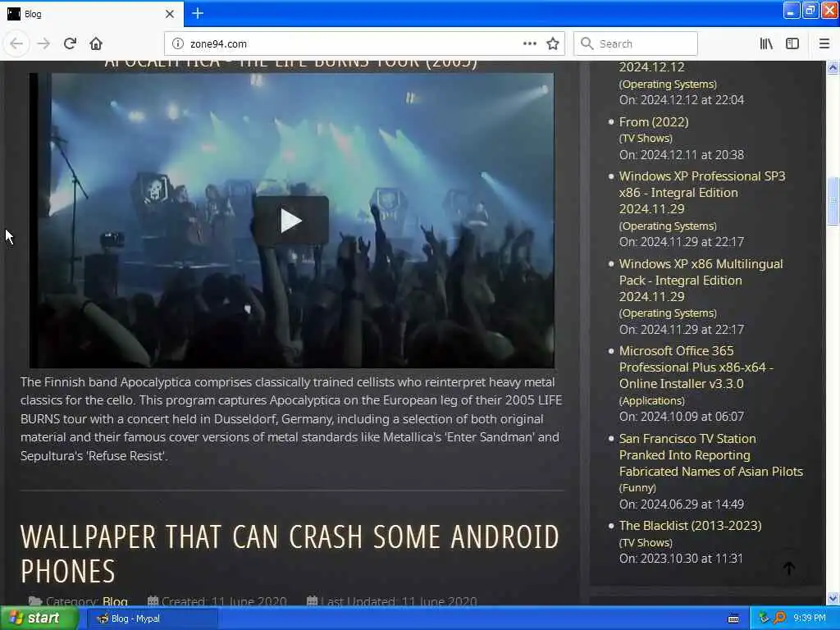Toggle the browser sidebar view
This screenshot has width=840, height=630.
pyautogui.click(x=792, y=43)
